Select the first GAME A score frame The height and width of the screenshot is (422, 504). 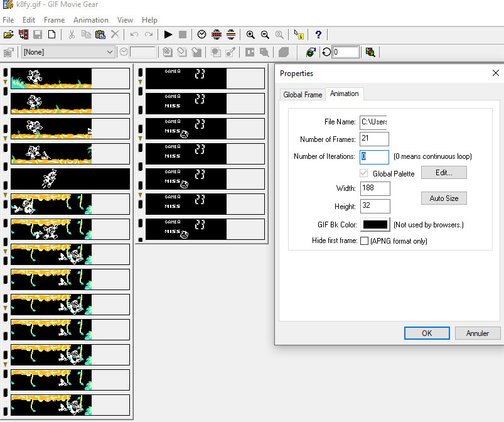click(x=205, y=78)
